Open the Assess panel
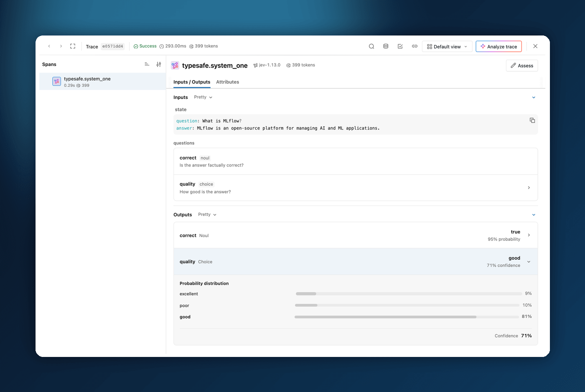The width and height of the screenshot is (585, 392). click(522, 66)
